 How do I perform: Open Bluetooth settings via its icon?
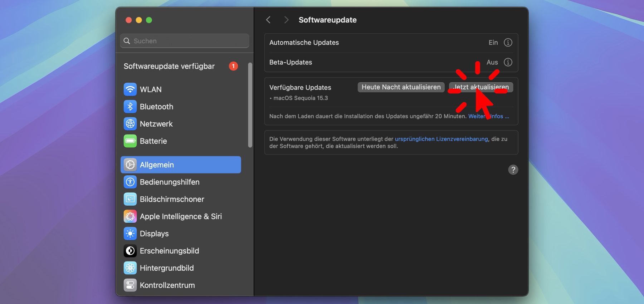130,107
